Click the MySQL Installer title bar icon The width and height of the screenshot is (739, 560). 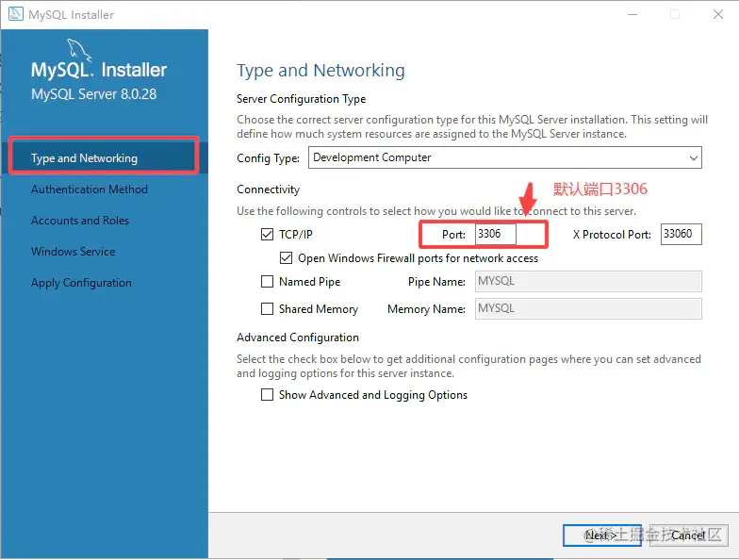coord(15,13)
